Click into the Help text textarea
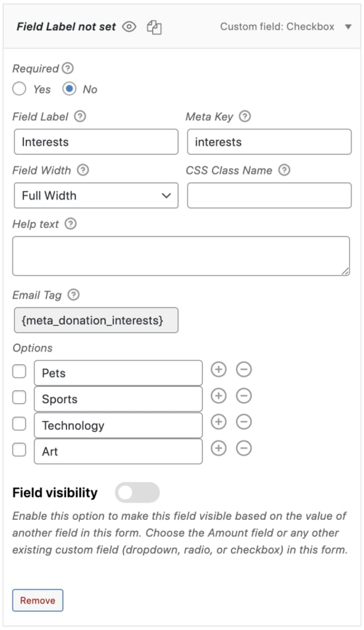The image size is (364, 630). tap(181, 256)
